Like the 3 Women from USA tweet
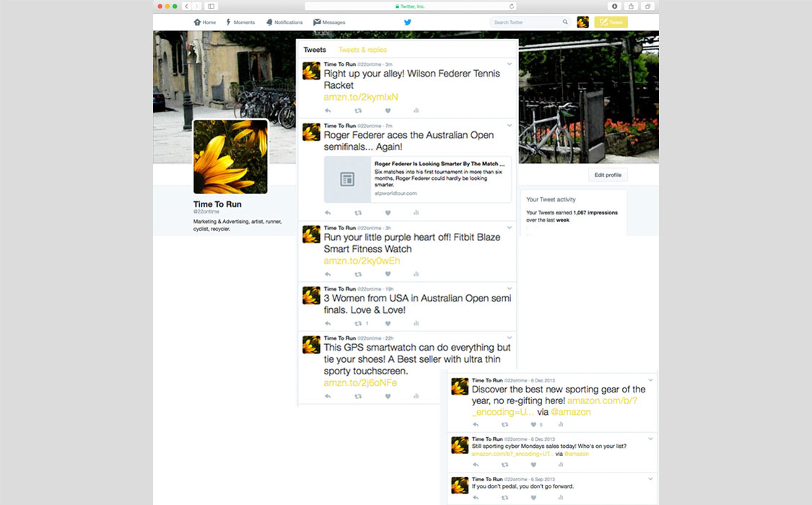 point(388,323)
